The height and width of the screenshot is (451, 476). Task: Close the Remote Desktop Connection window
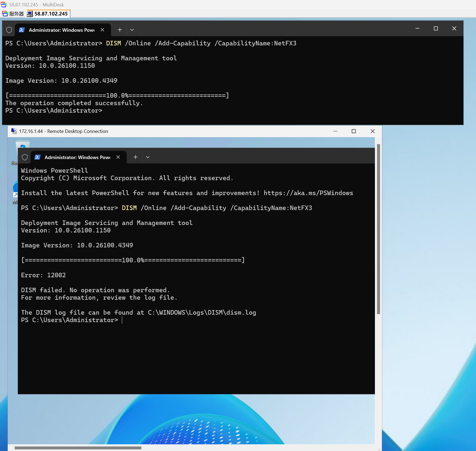click(x=373, y=131)
